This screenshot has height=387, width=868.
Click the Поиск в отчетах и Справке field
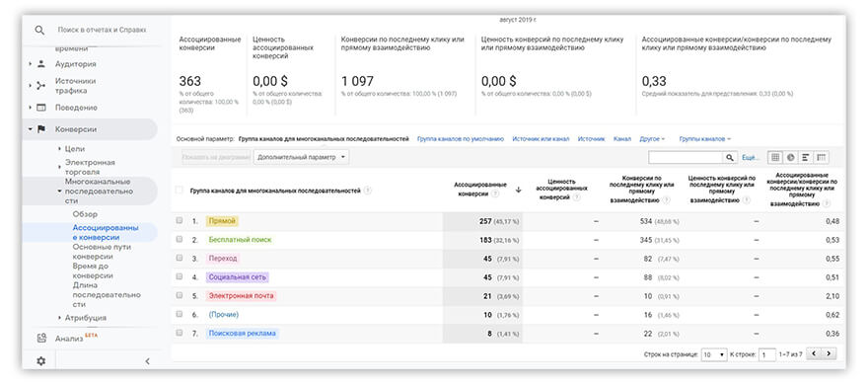(x=102, y=30)
